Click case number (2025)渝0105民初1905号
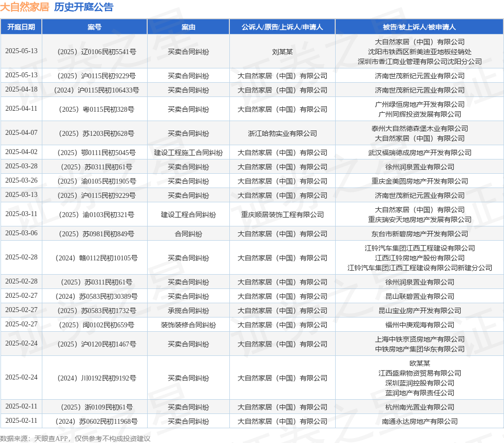 tap(96, 181)
